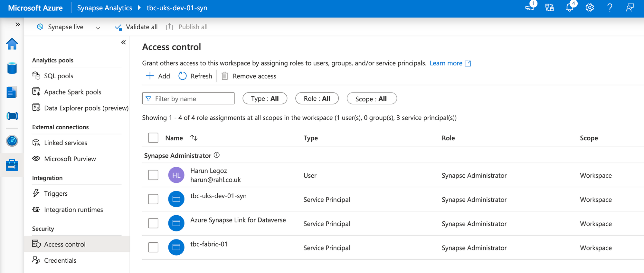
Task: Click the Azure Synapse Link for Dataverse icon
Action: pyautogui.click(x=176, y=223)
